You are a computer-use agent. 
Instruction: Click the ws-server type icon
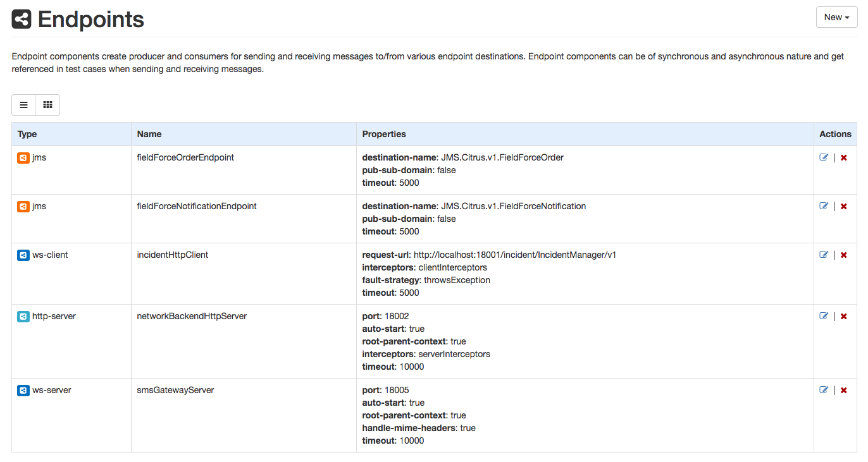[23, 391]
